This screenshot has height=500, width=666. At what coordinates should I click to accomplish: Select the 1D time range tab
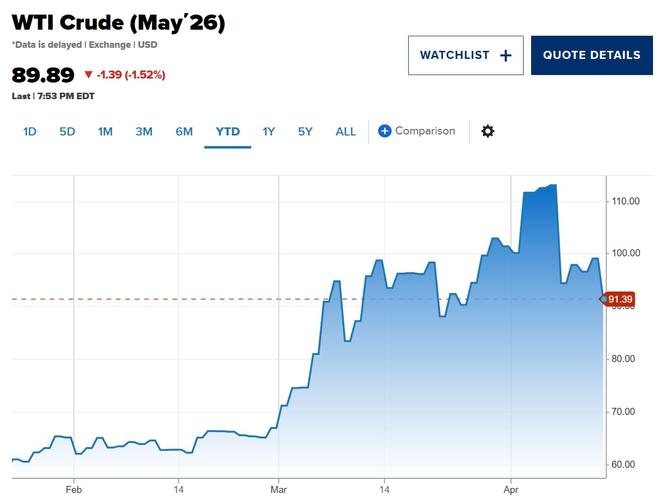click(29, 132)
